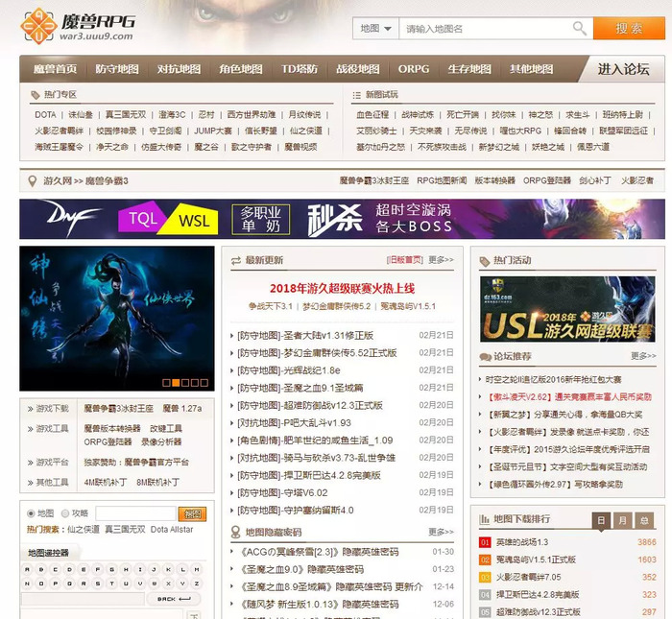The image size is (672, 619).
Task: Expand 更多>> next to 论坛推荐
Action: [643, 355]
